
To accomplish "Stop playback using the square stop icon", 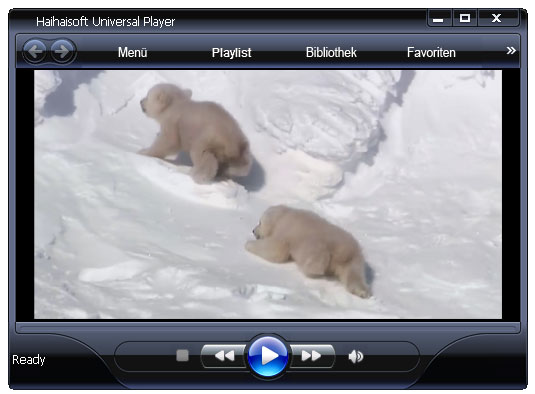I will pos(183,355).
